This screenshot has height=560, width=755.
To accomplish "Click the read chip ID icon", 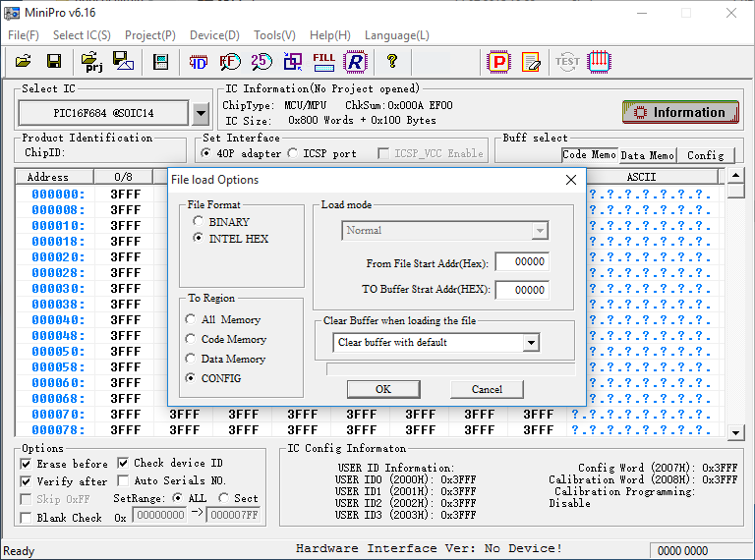I will coord(199,62).
